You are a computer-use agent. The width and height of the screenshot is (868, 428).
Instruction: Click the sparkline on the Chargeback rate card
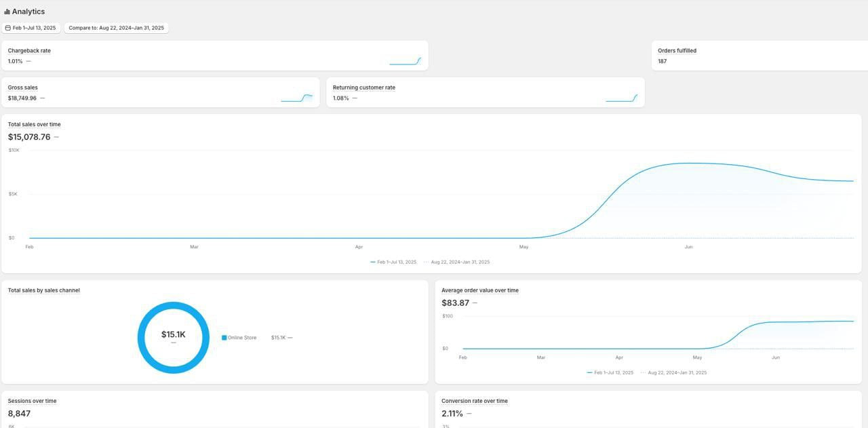[405, 60]
